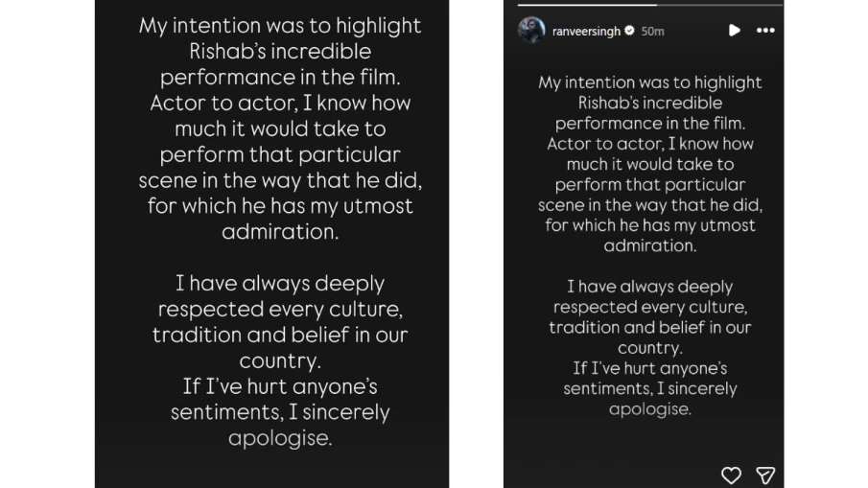Image resolution: width=868 pixels, height=488 pixels.
Task: Click 'I have always deeply' in story
Action: (649, 287)
